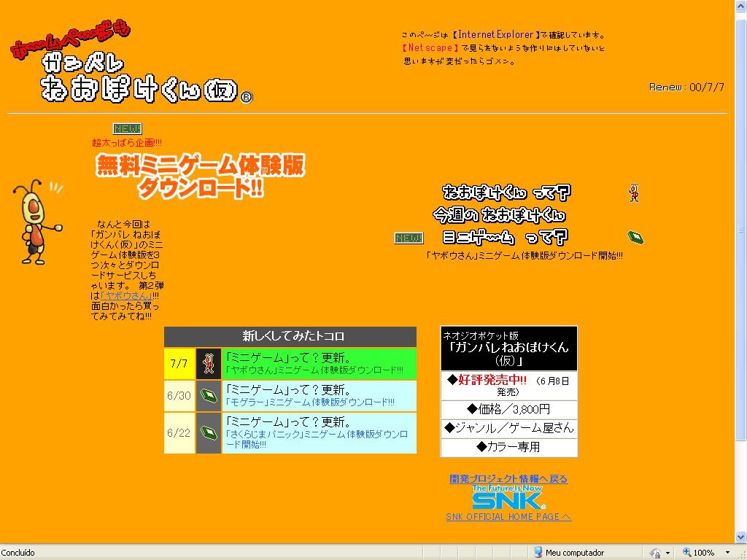
Task: Click the character icon in the 7/7 update row
Action: click(x=209, y=364)
